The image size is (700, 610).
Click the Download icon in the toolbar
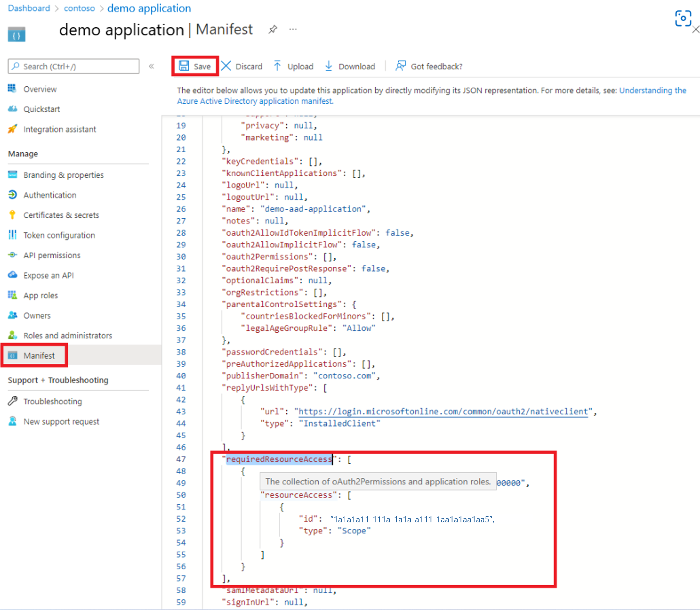(x=328, y=66)
